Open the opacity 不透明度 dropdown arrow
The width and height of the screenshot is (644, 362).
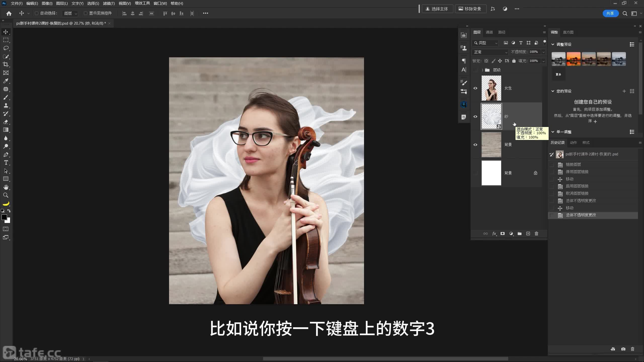pos(543,52)
